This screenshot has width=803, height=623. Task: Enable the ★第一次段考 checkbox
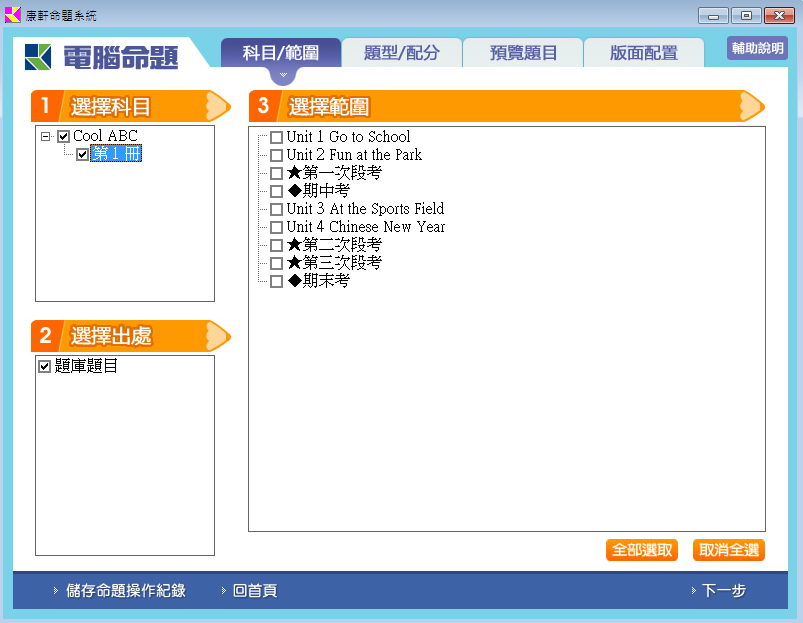coord(277,173)
